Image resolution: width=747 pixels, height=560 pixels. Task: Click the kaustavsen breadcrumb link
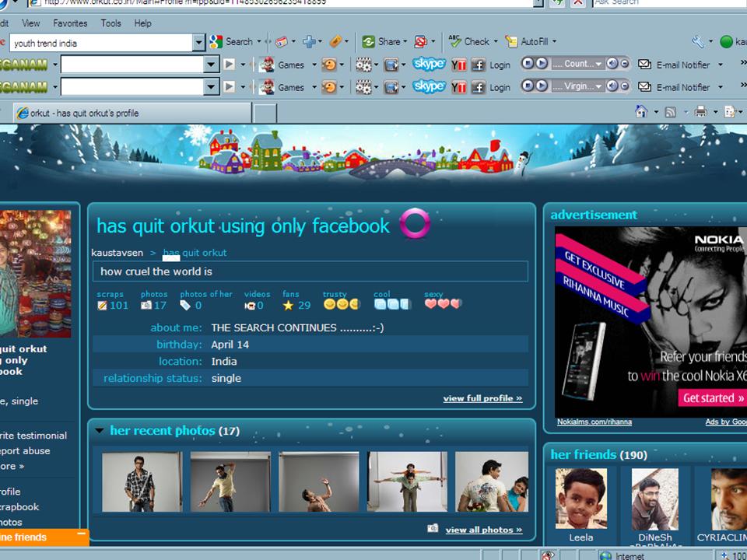pyautogui.click(x=117, y=253)
